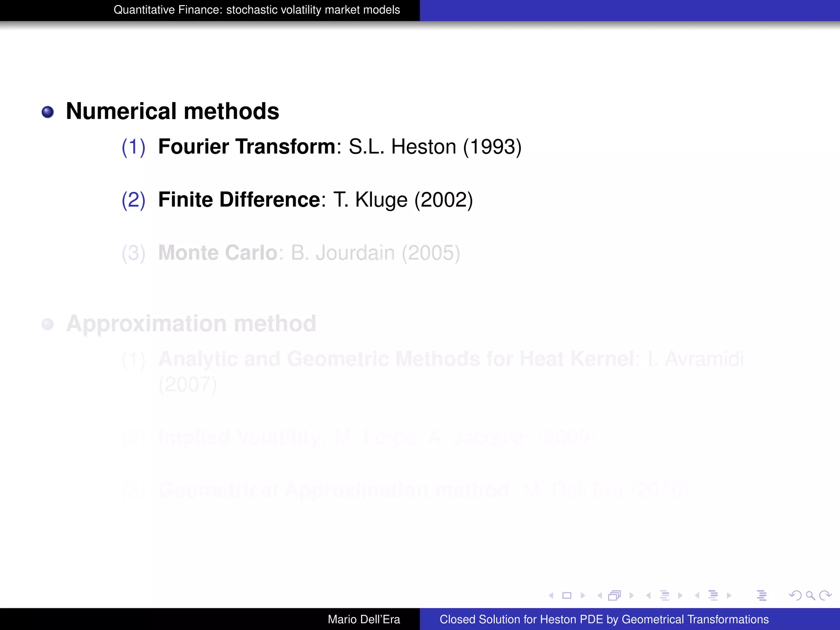Click the header title 'Quantitative Finance: stochastic volatility market models'
The width and height of the screenshot is (840, 630).
coord(257,10)
